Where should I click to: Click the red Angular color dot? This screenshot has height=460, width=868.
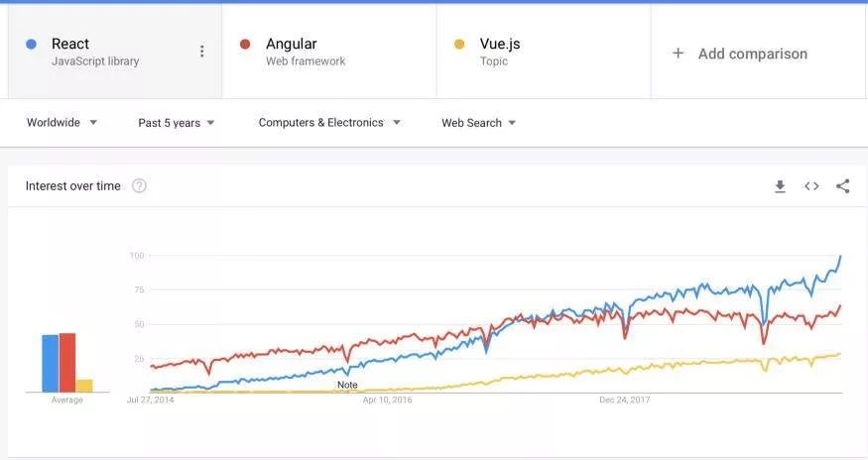pos(246,45)
